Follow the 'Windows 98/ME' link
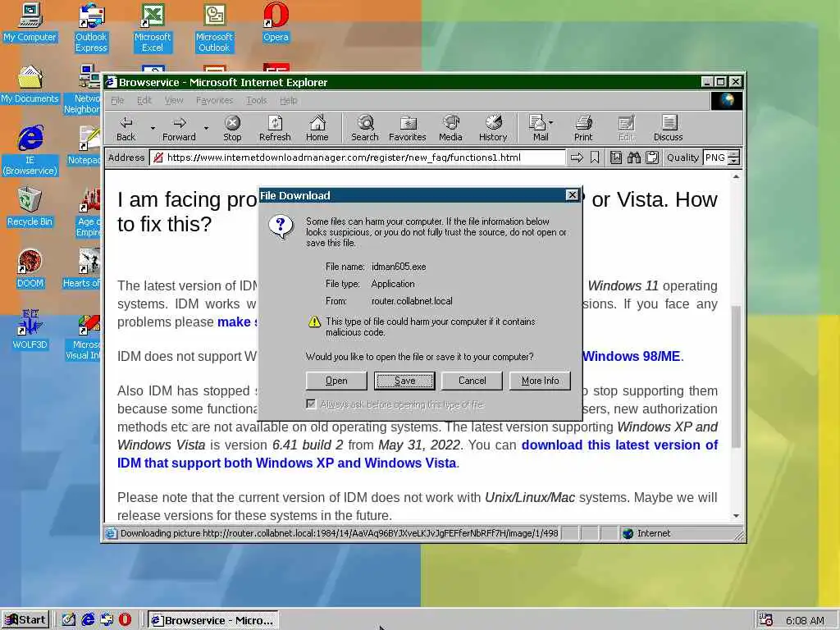The width and height of the screenshot is (840, 630). [x=631, y=356]
